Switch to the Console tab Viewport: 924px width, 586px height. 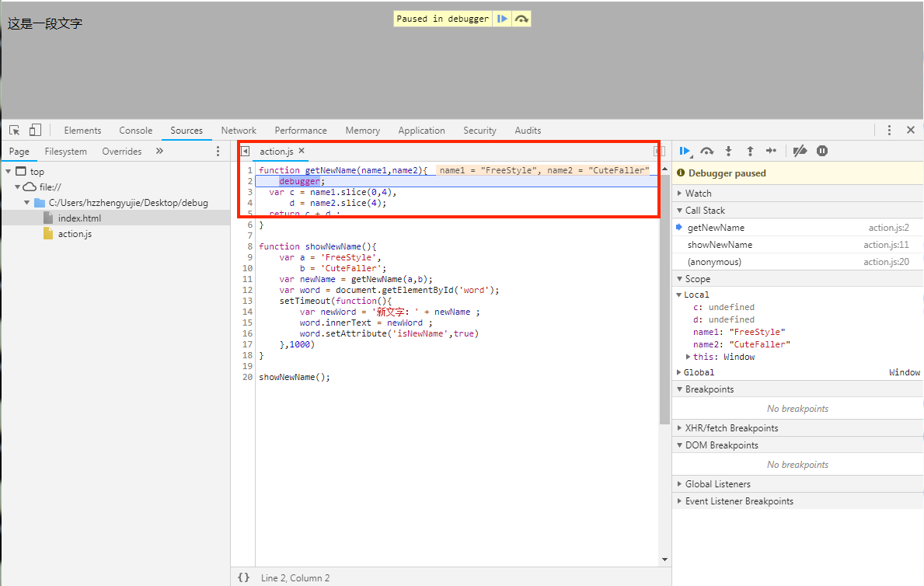(135, 131)
